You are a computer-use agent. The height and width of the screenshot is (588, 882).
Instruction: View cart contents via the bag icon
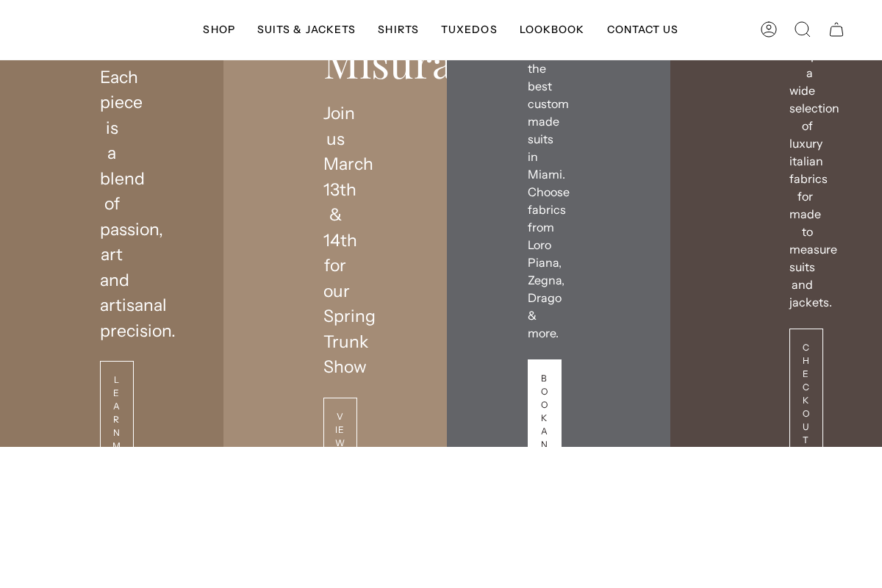[x=836, y=29]
